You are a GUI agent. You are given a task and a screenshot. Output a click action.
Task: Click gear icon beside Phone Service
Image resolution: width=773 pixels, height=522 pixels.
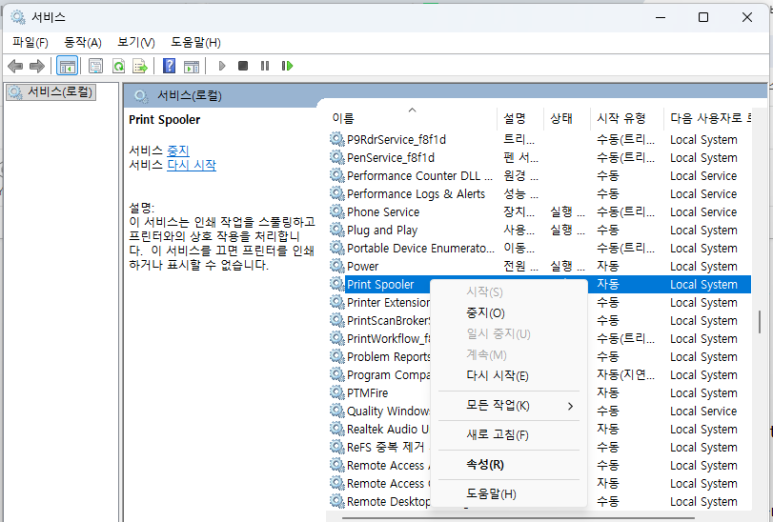[337, 211]
